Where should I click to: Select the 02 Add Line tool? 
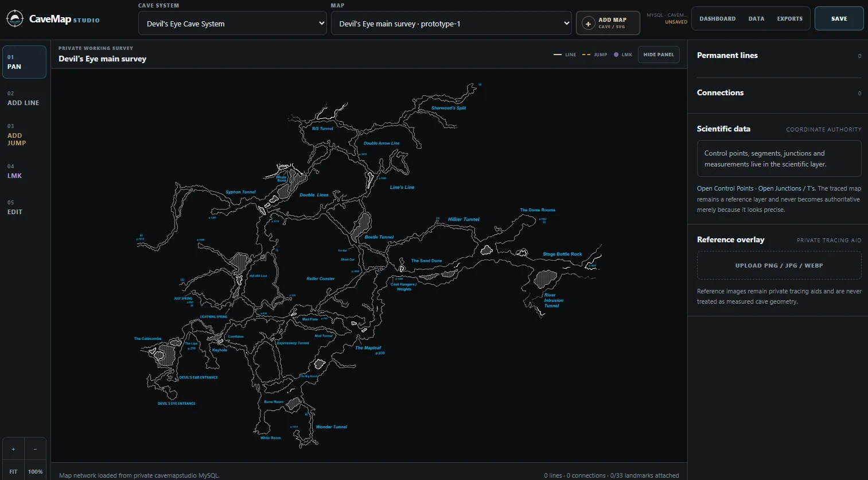click(x=24, y=98)
